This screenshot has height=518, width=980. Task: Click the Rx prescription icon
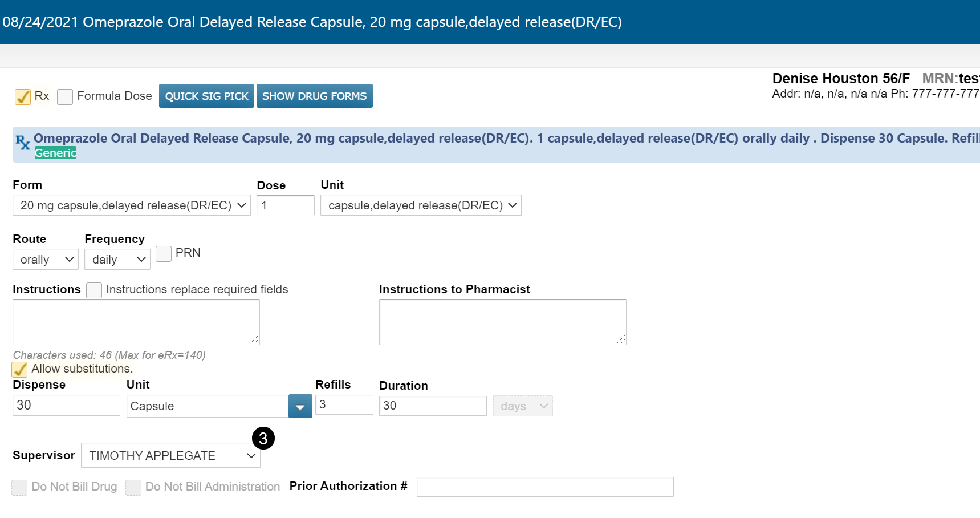(23, 143)
